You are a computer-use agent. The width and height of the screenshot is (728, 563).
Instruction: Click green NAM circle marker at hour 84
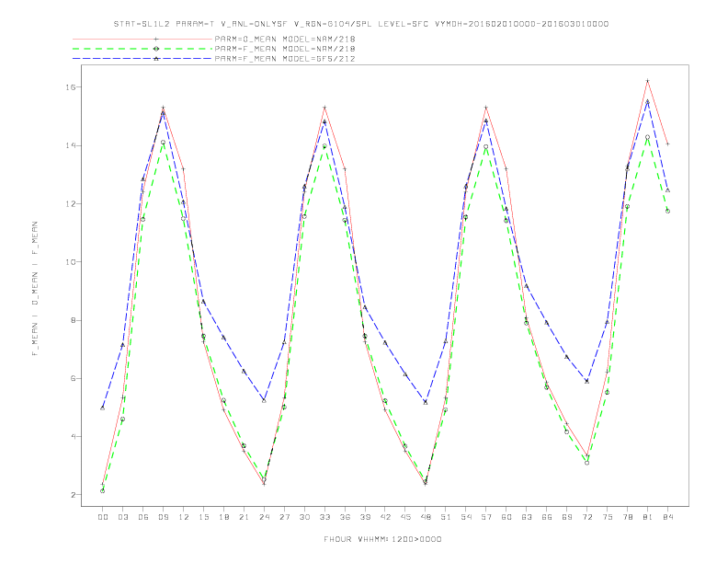click(668, 211)
